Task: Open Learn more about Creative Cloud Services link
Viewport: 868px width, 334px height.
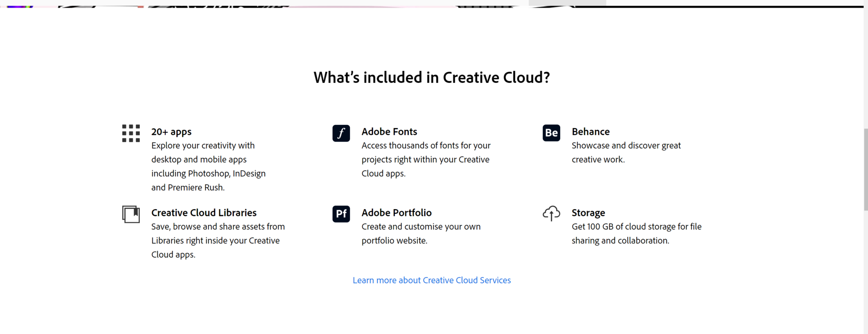Action: coord(432,280)
